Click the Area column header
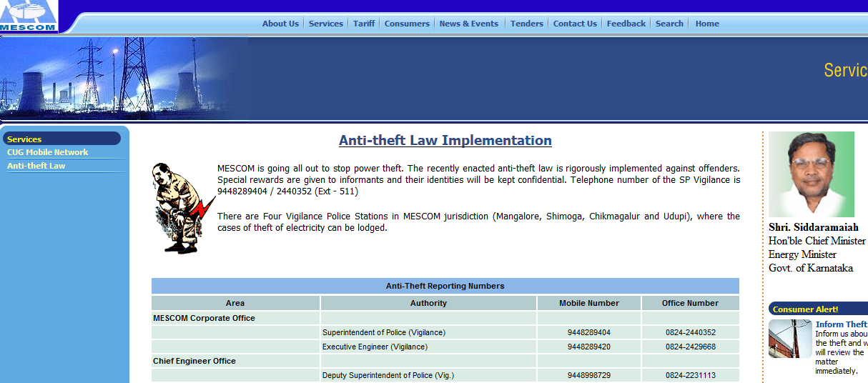This screenshot has width=868, height=383. 235,303
